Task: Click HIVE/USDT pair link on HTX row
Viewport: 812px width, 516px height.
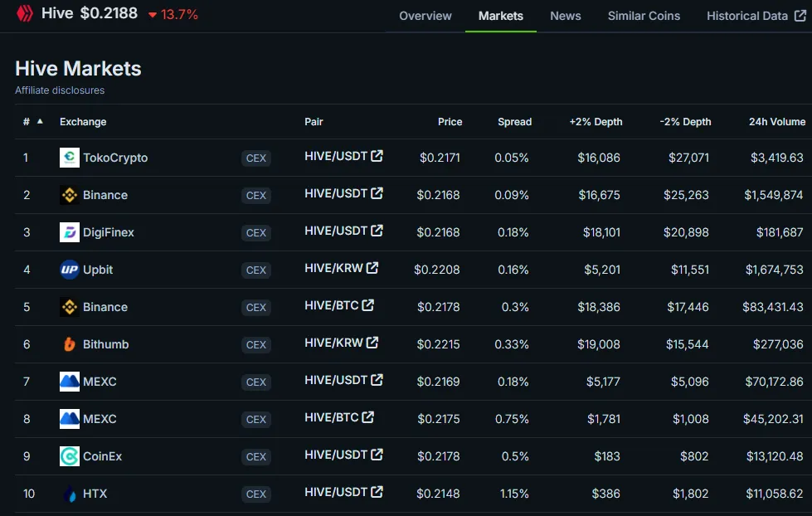Action: coord(336,492)
